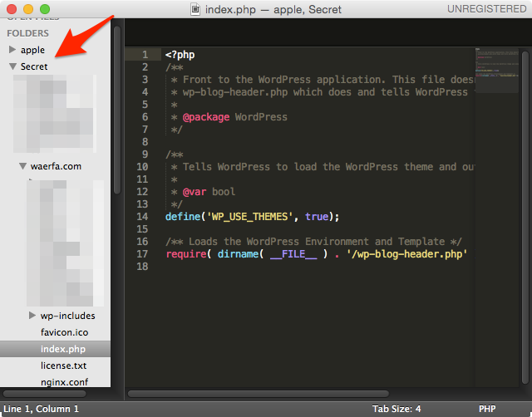Screen dimensions: 532x417
Task: Click the UNREGISTERED label
Action: (x=486, y=9)
